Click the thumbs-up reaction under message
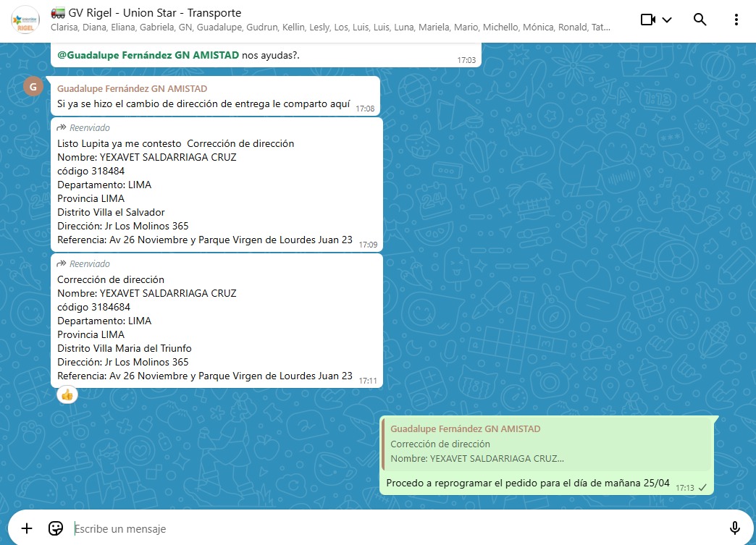 (67, 395)
